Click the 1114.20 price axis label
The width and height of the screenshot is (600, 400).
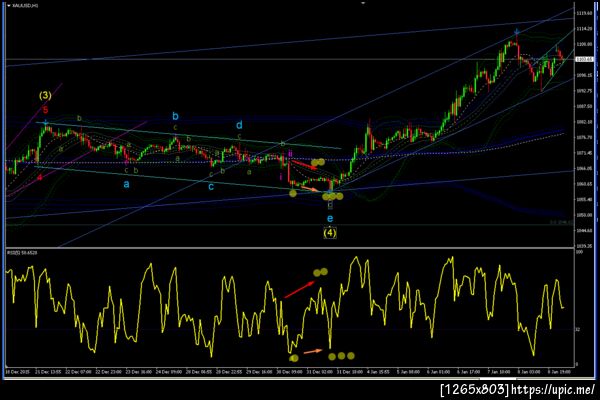[584, 29]
